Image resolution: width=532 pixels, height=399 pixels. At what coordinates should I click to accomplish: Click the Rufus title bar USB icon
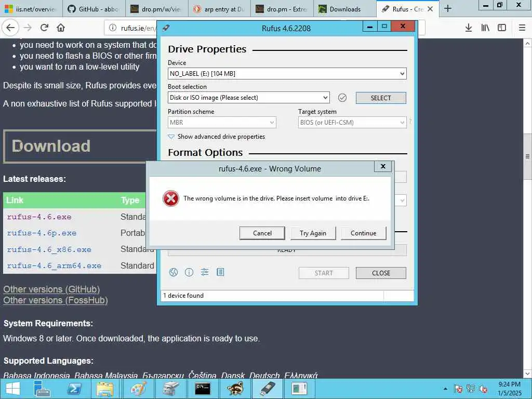click(166, 28)
